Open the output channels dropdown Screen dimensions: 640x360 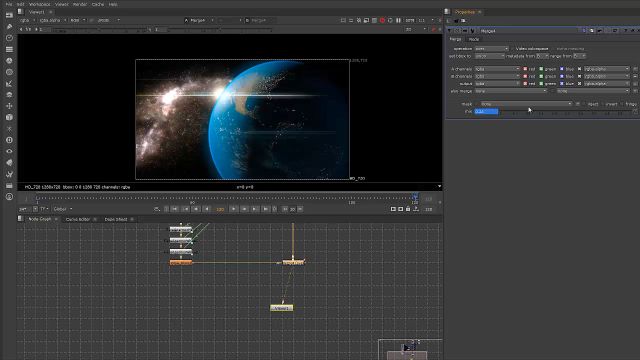[x=497, y=84]
